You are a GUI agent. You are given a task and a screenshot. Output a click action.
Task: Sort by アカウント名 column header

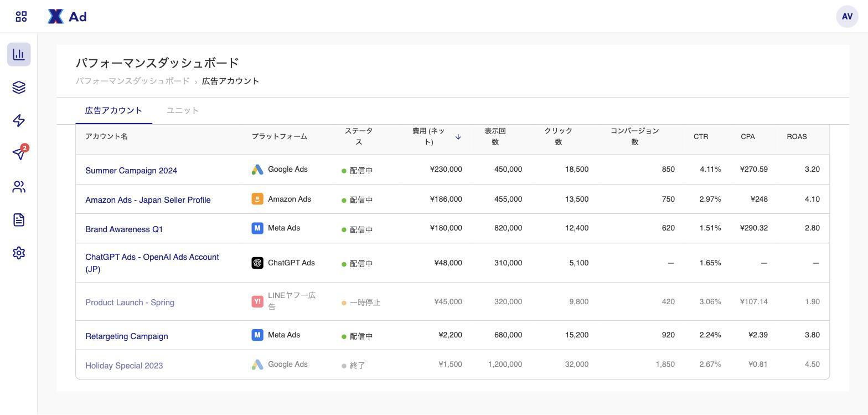point(106,136)
